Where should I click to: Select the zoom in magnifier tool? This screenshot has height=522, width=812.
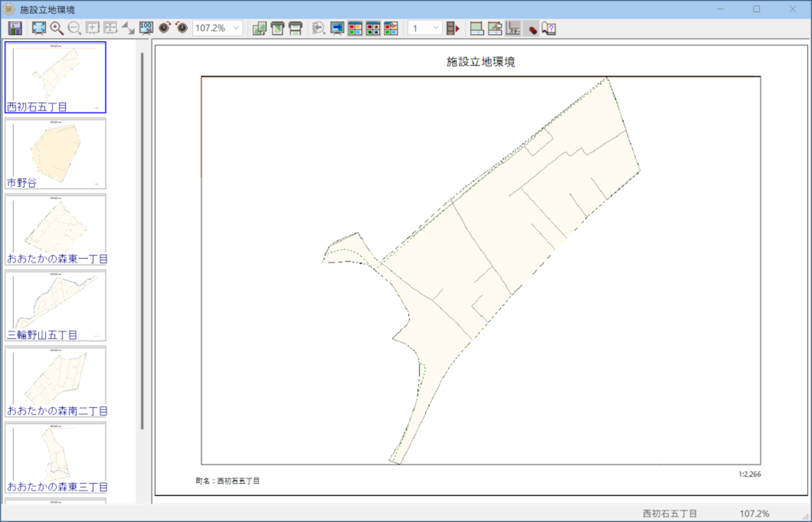pyautogui.click(x=57, y=28)
